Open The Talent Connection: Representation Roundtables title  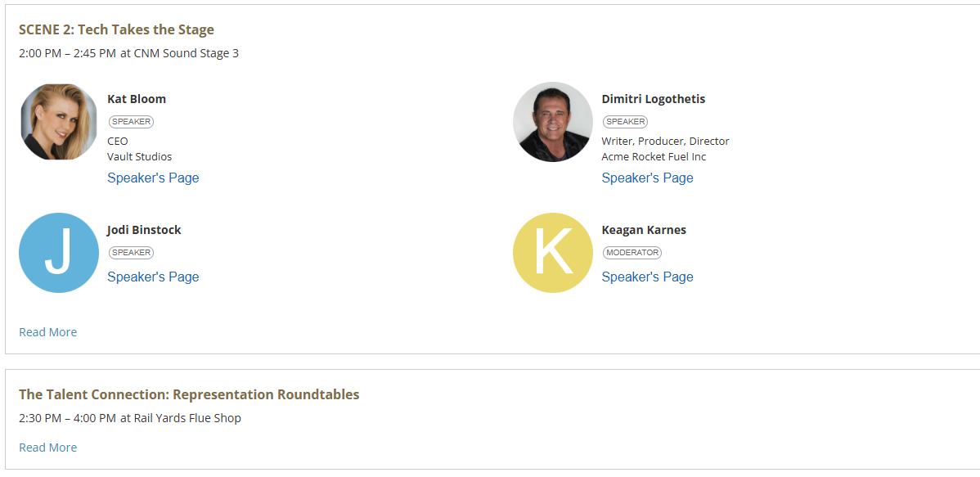[190, 394]
